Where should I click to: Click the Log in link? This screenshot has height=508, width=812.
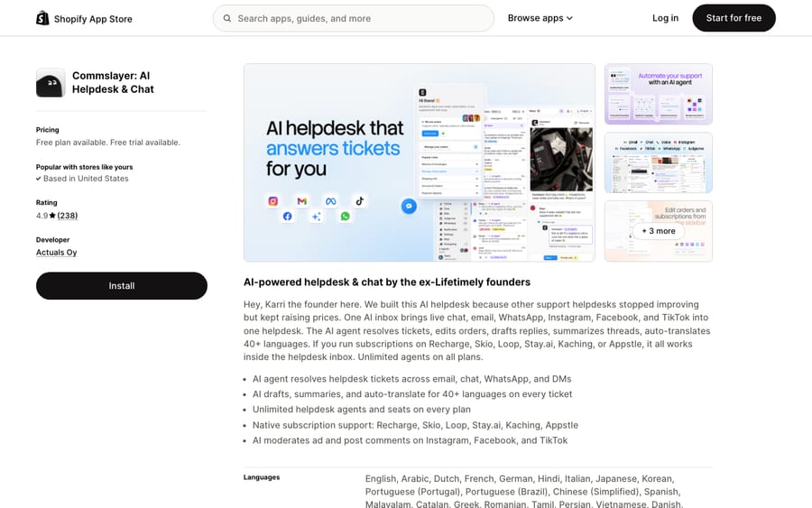[665, 18]
